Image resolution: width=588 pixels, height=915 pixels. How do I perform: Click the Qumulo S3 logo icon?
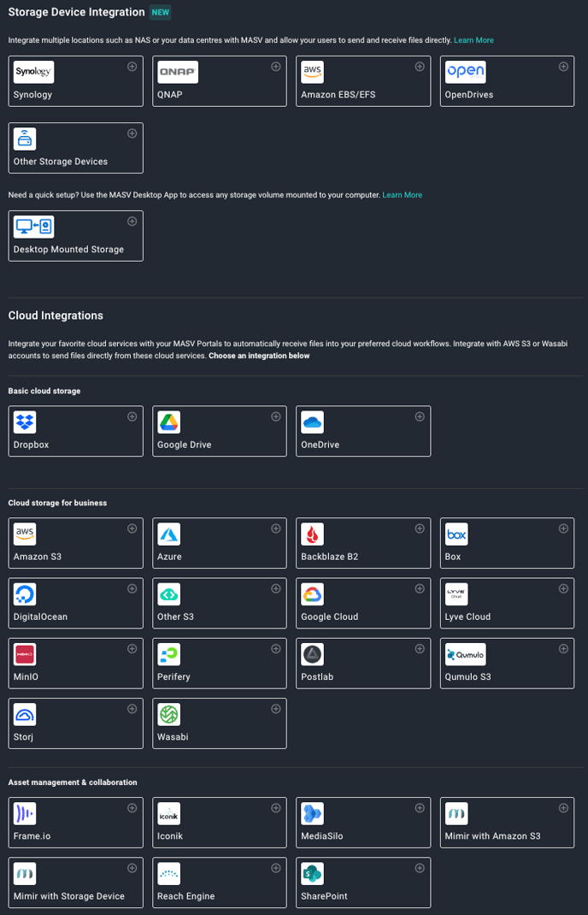[x=466, y=654]
